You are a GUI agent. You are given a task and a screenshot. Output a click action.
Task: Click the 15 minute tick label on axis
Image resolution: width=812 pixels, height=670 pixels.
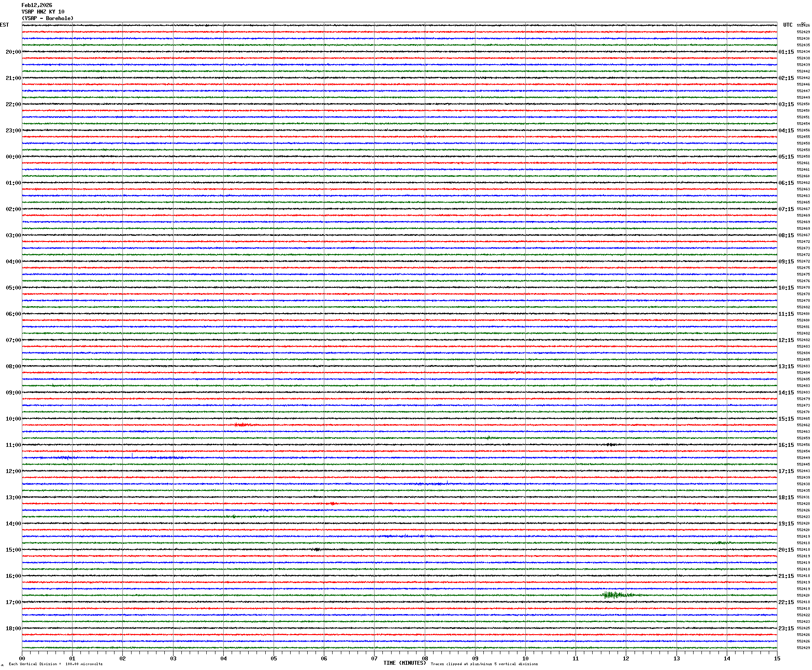pos(777,659)
